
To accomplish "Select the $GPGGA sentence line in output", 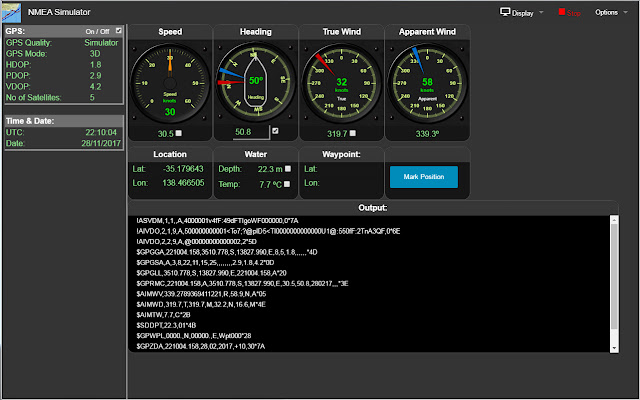I will [x=227, y=252].
